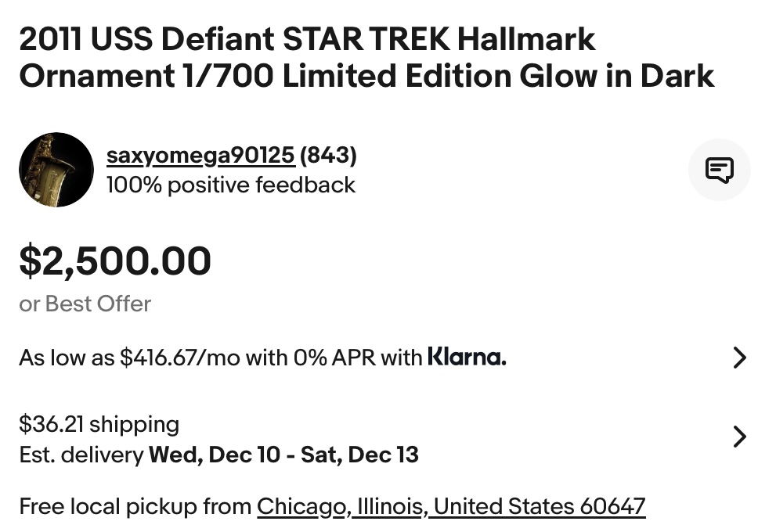Click the $2,500.00 price
The image size is (776, 532).
[x=115, y=261]
